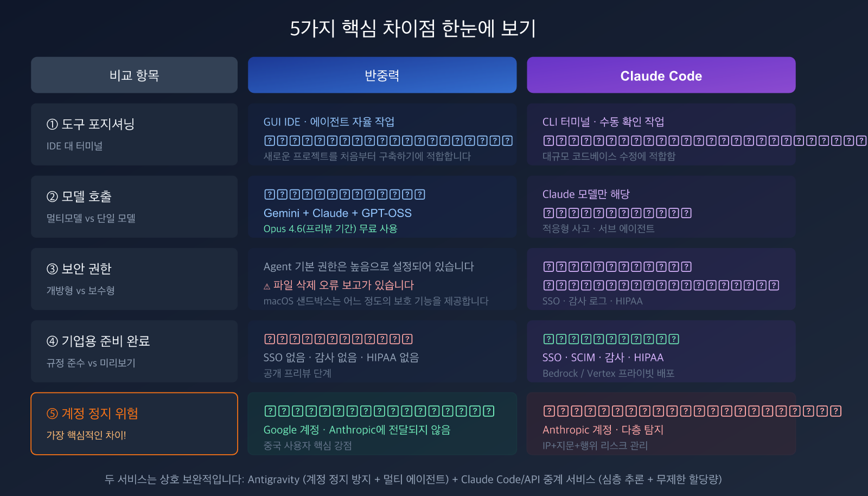Click the SSO · SCIM · 감사 · HIPAA cell

click(603, 358)
